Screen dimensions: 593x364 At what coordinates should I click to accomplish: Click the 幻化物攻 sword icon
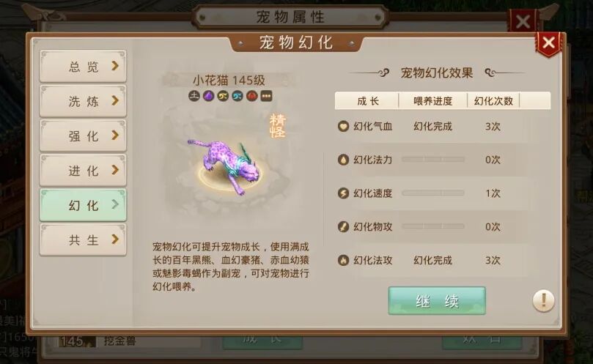pos(343,227)
